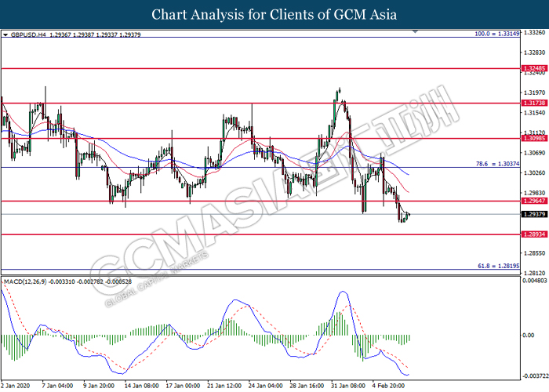
Task: Click the 1.30260 price axis value
Action: (534, 173)
